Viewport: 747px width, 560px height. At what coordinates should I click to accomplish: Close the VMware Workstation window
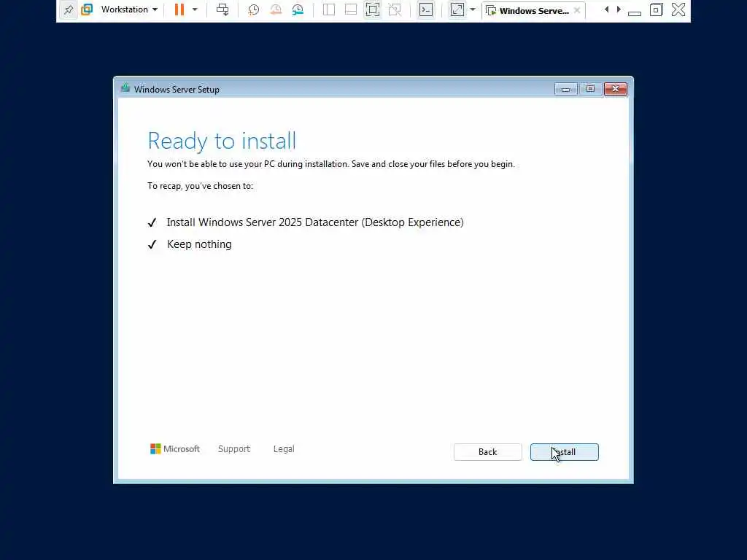click(678, 9)
